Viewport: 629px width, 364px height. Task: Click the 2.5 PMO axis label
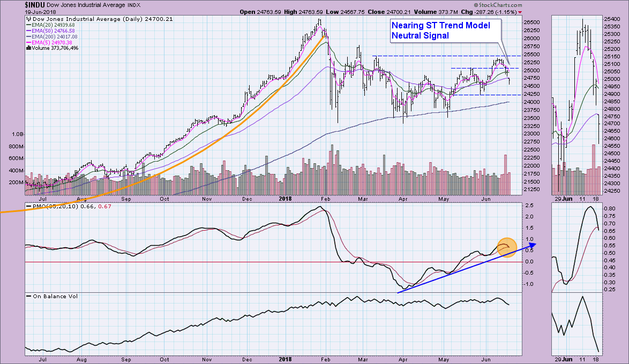(529, 206)
